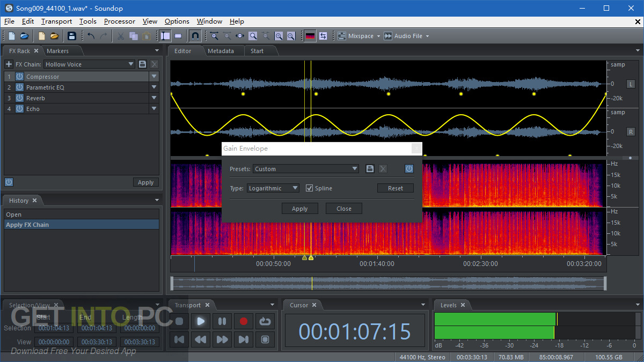Click the waveform overview navigation bar
The height and width of the screenshot is (362, 644).
click(388, 283)
